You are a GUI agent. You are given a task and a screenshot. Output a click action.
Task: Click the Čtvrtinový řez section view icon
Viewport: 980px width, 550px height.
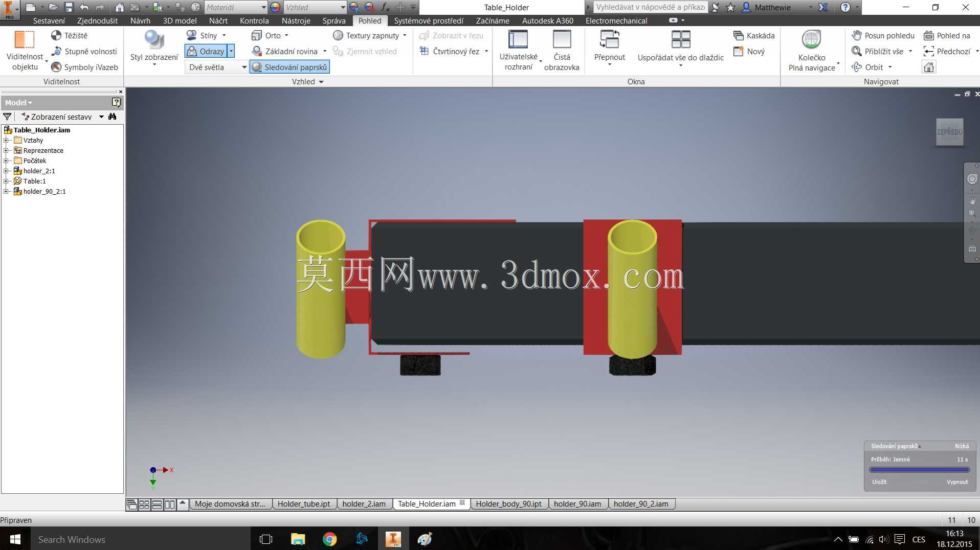(424, 51)
